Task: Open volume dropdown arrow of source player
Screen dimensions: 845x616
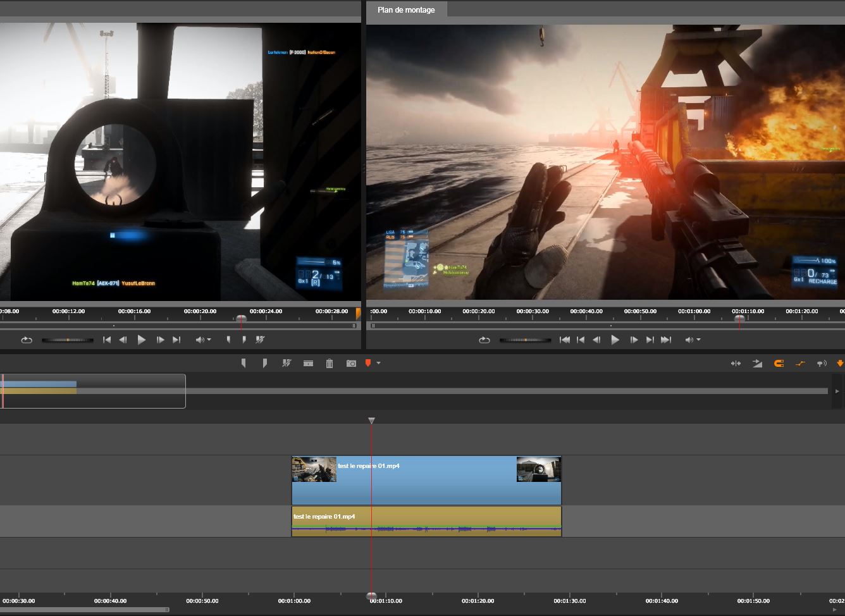Action: point(209,340)
